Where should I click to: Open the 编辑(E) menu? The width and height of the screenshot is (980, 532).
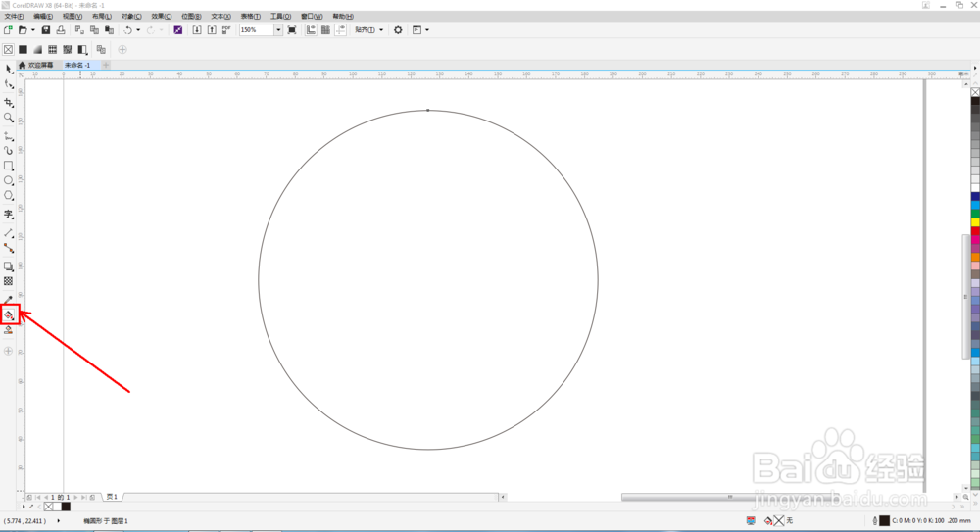click(x=42, y=17)
